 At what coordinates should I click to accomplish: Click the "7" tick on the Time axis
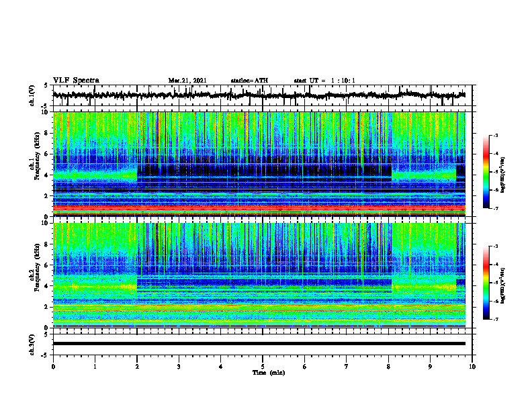(347, 367)
